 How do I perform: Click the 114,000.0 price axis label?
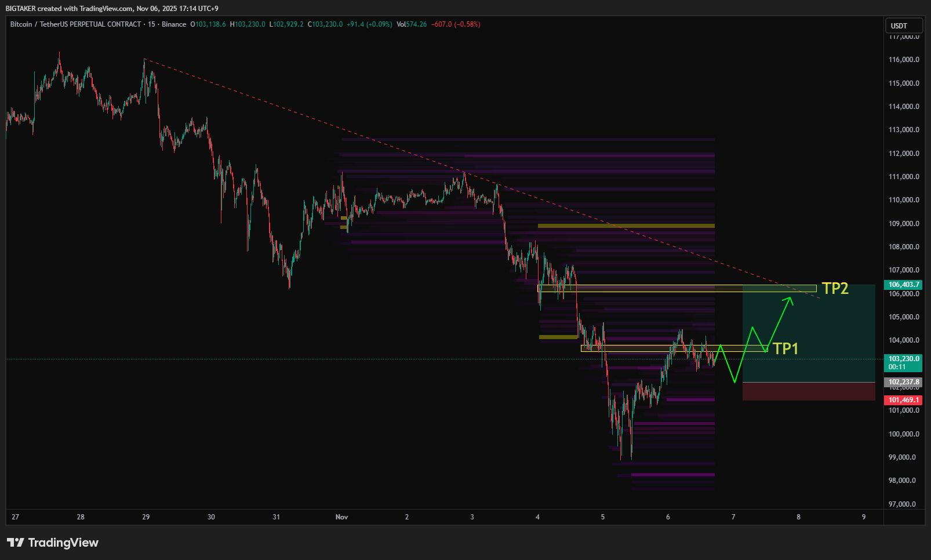pyautogui.click(x=904, y=107)
